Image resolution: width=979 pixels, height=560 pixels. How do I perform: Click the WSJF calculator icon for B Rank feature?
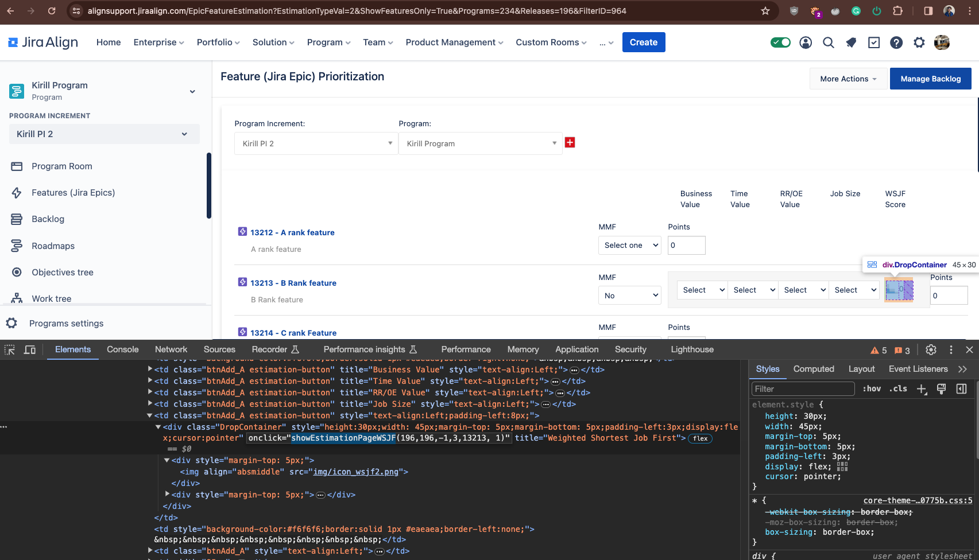pyautogui.click(x=893, y=290)
